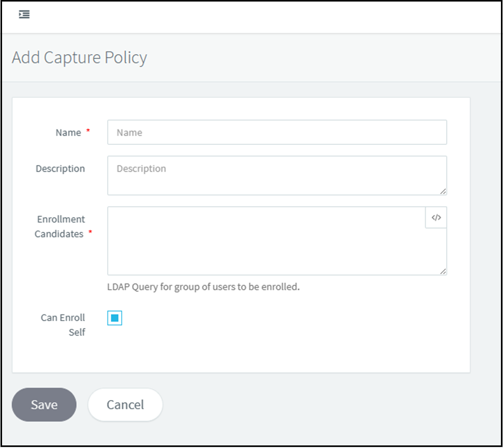Screen dimensions: 503x448
Task: Grab the Enrollment Candidates box resize handle
Action: tap(443, 271)
